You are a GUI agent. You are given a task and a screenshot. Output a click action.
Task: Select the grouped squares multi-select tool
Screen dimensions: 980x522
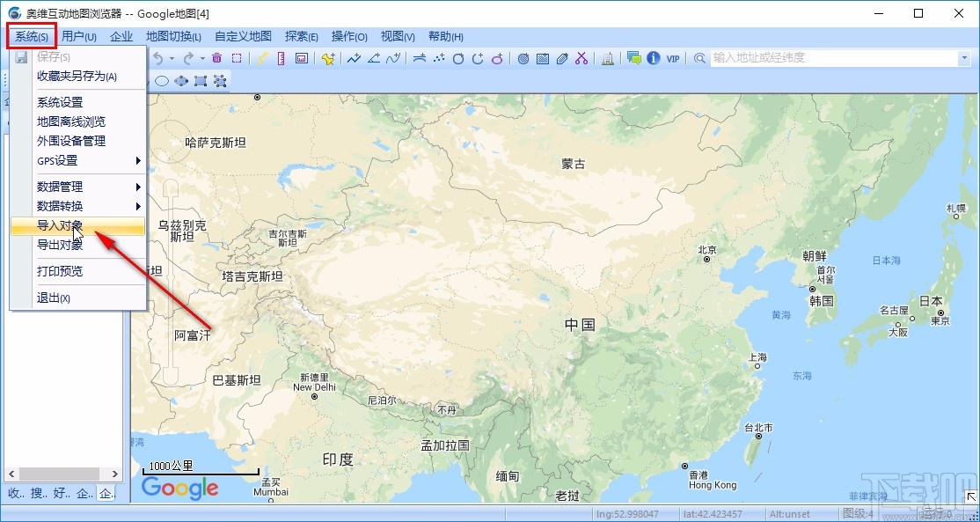click(220, 81)
